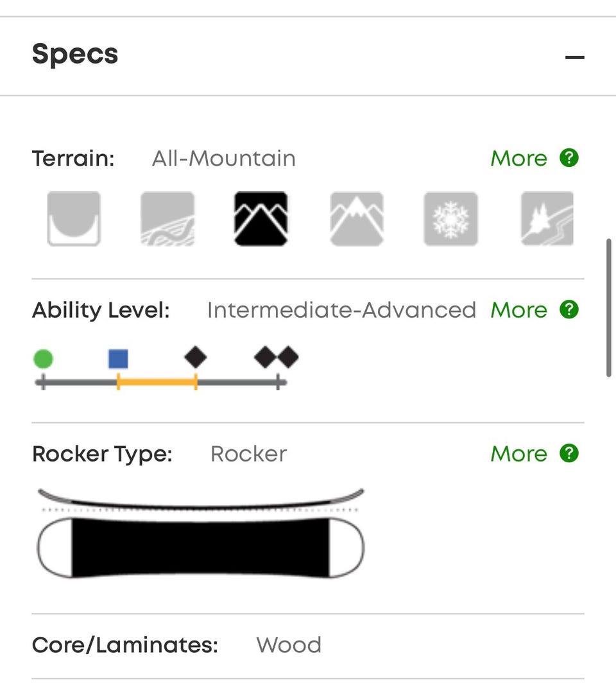
Task: Click the rocker snowboard profile diagram
Action: [x=201, y=534]
